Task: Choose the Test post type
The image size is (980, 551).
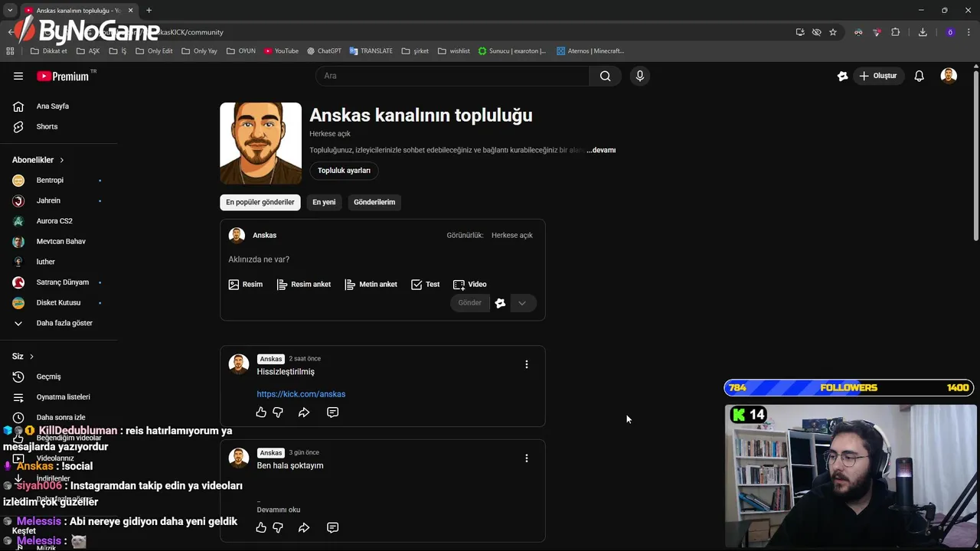Action: tap(425, 284)
